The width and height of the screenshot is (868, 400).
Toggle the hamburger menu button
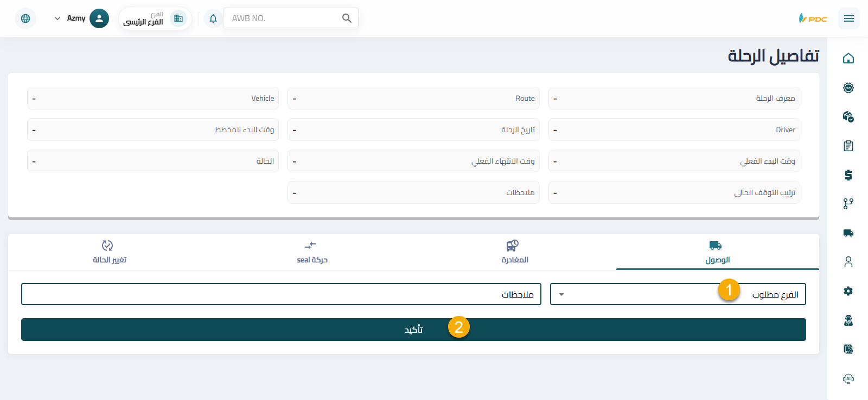coord(849,18)
